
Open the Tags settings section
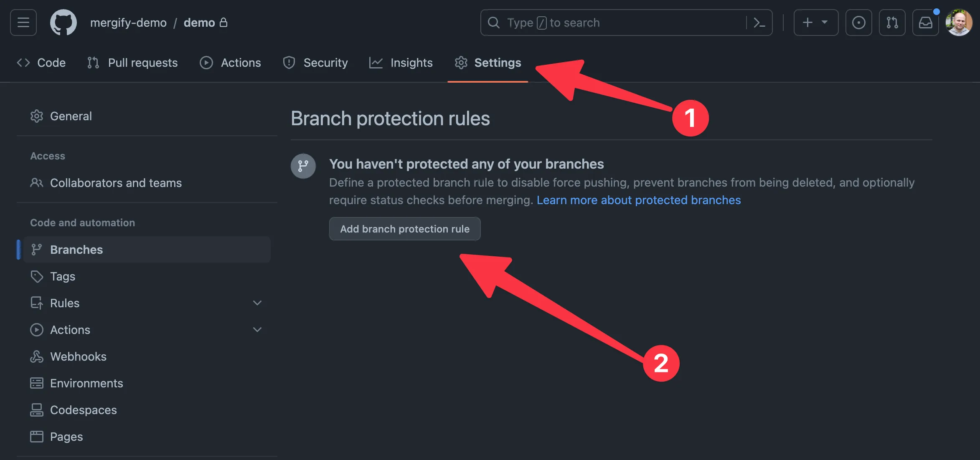click(x=63, y=276)
